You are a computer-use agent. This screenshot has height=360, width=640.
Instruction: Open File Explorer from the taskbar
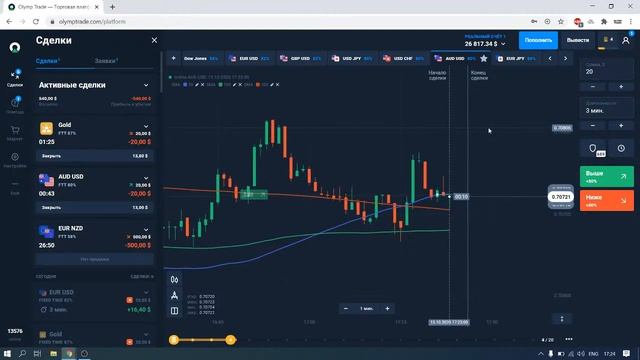(53, 353)
